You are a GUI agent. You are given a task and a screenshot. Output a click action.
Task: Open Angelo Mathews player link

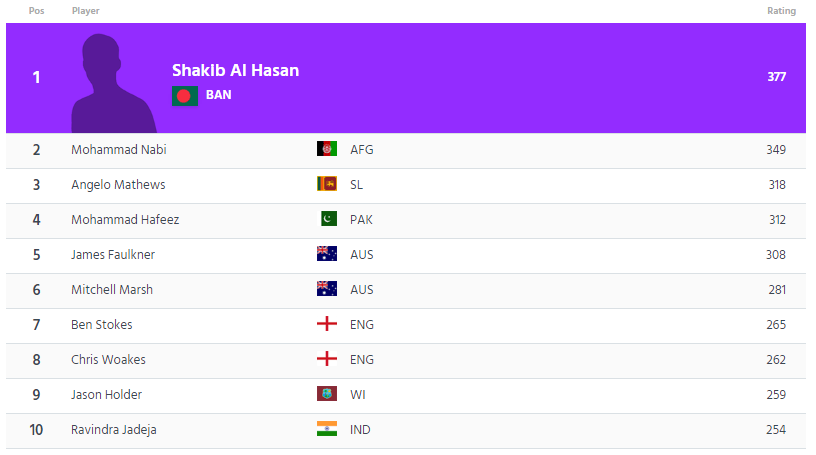[118, 185]
